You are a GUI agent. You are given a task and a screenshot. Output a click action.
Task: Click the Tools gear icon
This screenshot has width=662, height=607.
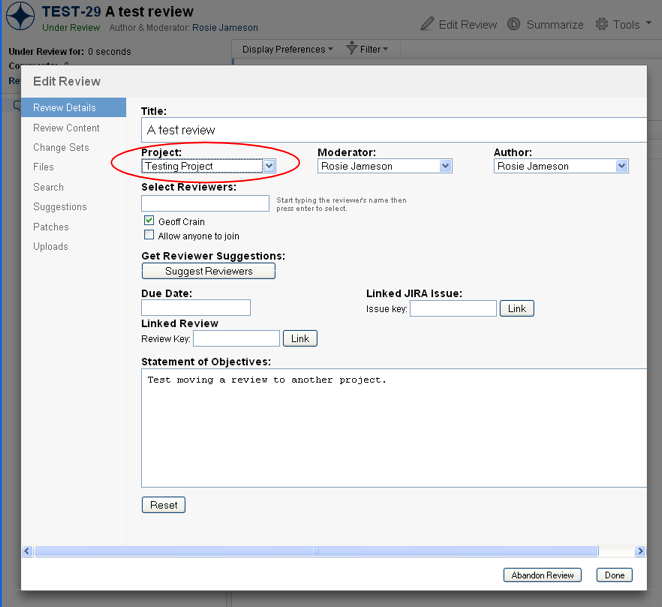point(602,24)
